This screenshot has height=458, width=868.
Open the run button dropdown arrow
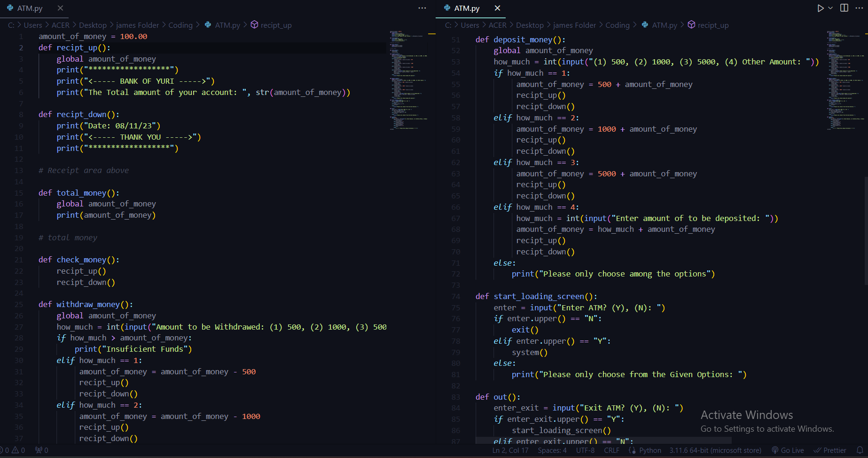point(830,8)
